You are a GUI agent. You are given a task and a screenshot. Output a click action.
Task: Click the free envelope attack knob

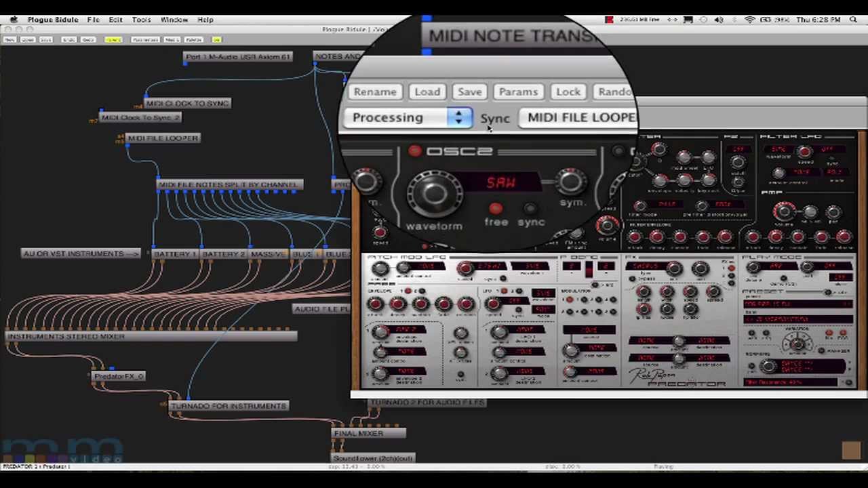[x=375, y=304]
